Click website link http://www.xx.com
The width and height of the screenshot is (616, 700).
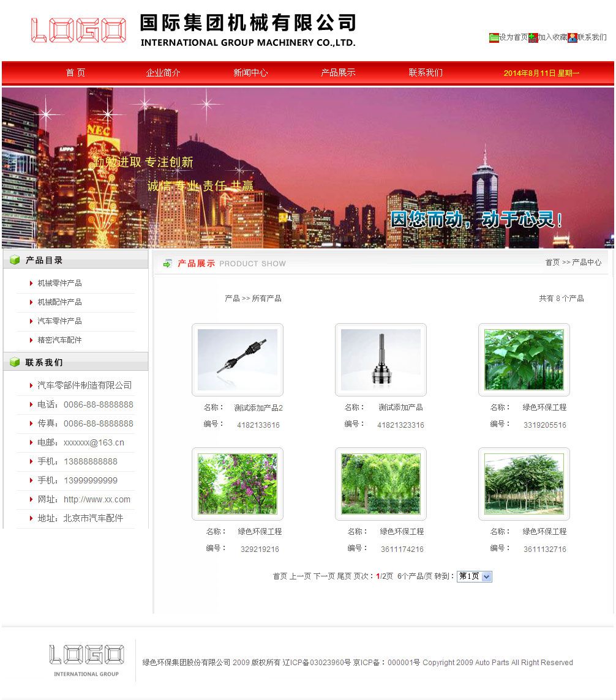[x=97, y=499]
